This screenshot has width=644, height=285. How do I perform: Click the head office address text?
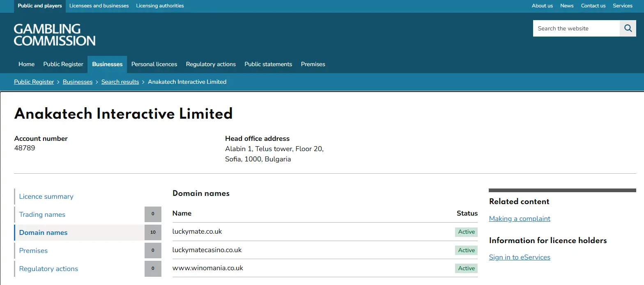pos(274,154)
